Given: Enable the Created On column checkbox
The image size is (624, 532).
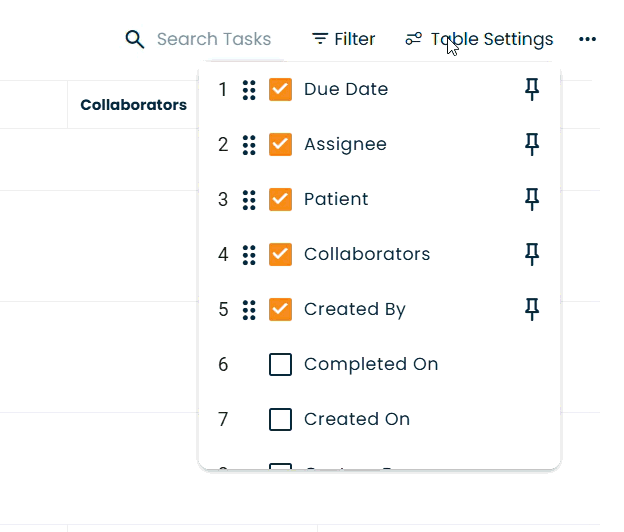Looking at the screenshot, I should 280,420.
